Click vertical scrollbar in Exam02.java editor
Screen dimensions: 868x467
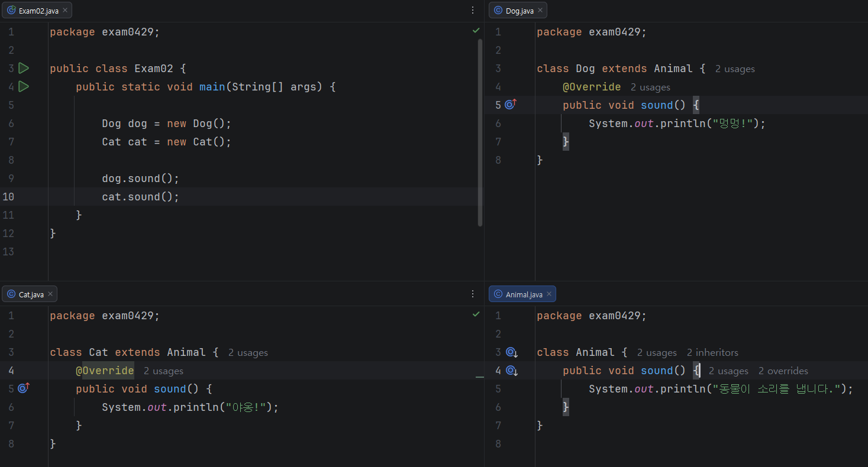480,132
